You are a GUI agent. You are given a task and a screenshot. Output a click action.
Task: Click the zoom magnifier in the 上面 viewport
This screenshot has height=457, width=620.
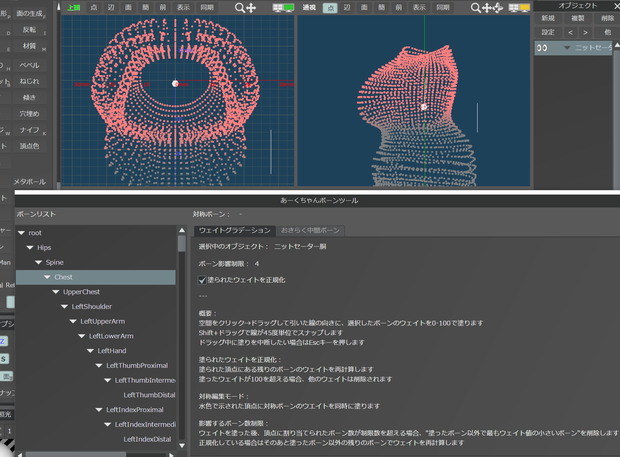pos(239,8)
